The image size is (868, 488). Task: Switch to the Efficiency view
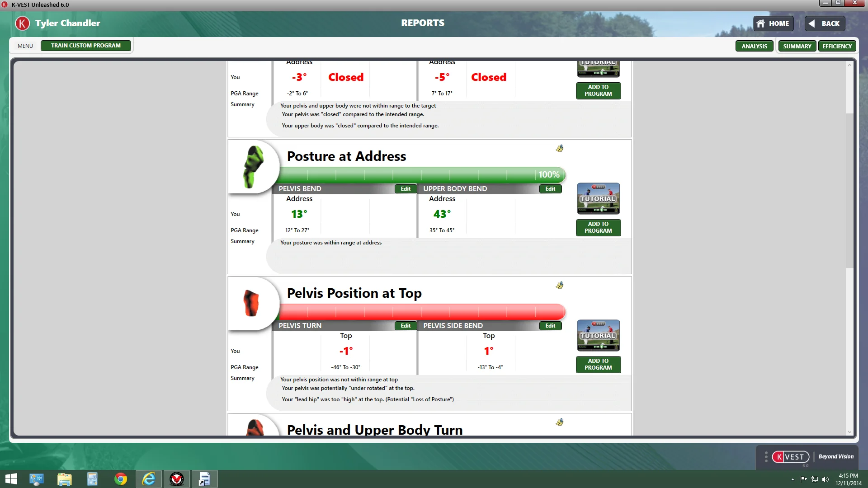point(837,46)
